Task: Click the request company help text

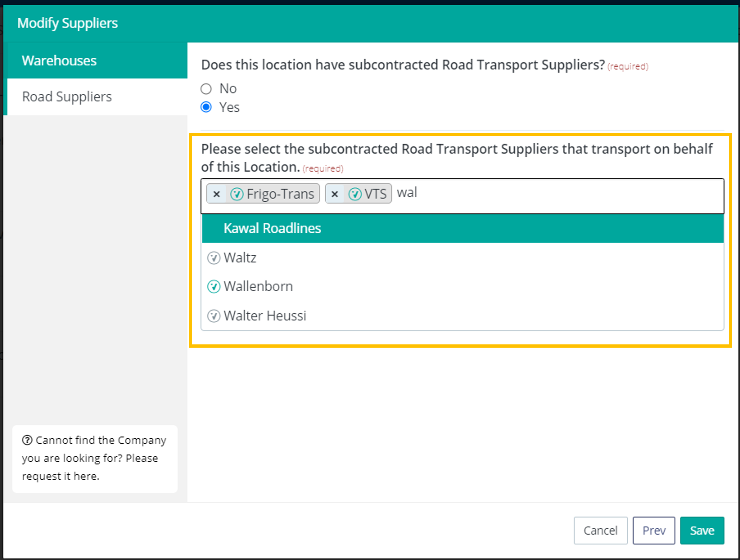Action: click(94, 458)
